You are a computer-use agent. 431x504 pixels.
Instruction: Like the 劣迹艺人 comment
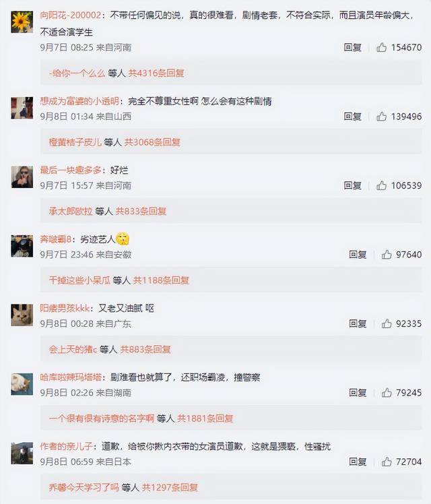[x=387, y=255]
